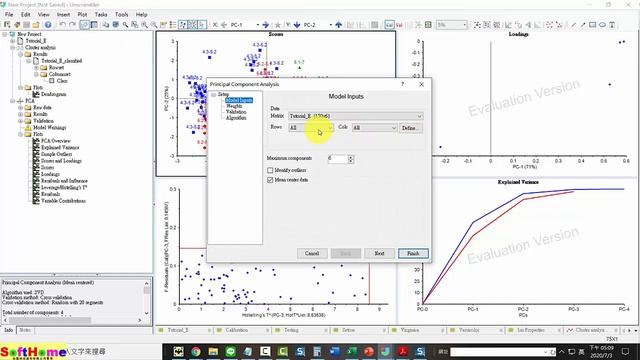
Task: Open the File menu
Action: coord(9,14)
